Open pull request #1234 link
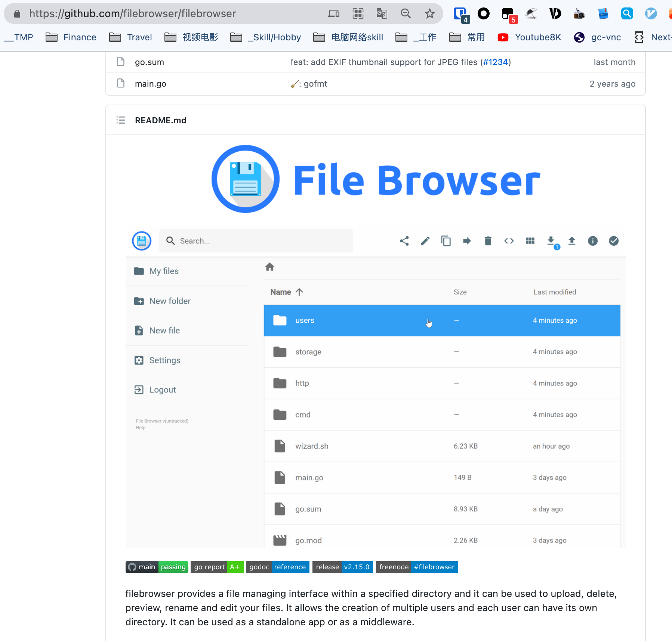The height and width of the screenshot is (641, 672). (x=496, y=62)
